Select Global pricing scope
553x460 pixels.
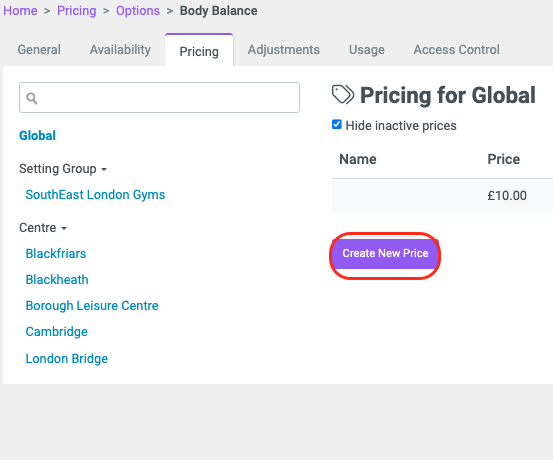point(37,135)
